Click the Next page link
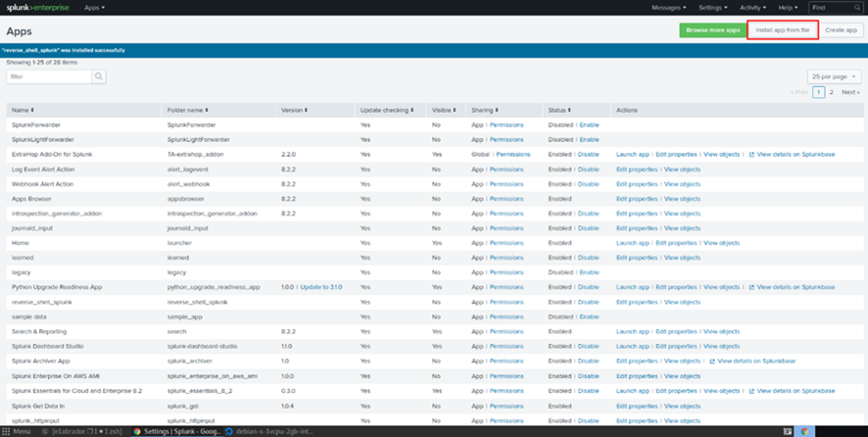The image size is (868, 437). pyautogui.click(x=850, y=92)
